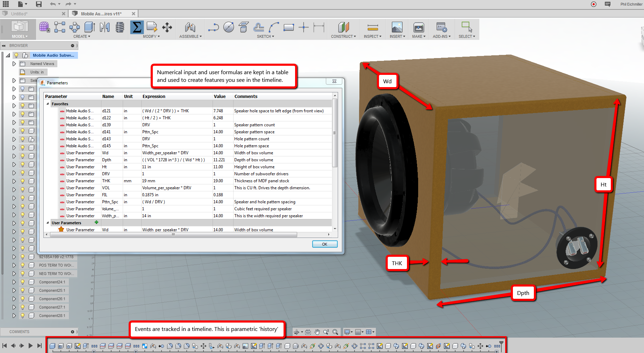Open the CONSTRUCT menu
Viewport: 644px width, 353px height.
(x=344, y=36)
